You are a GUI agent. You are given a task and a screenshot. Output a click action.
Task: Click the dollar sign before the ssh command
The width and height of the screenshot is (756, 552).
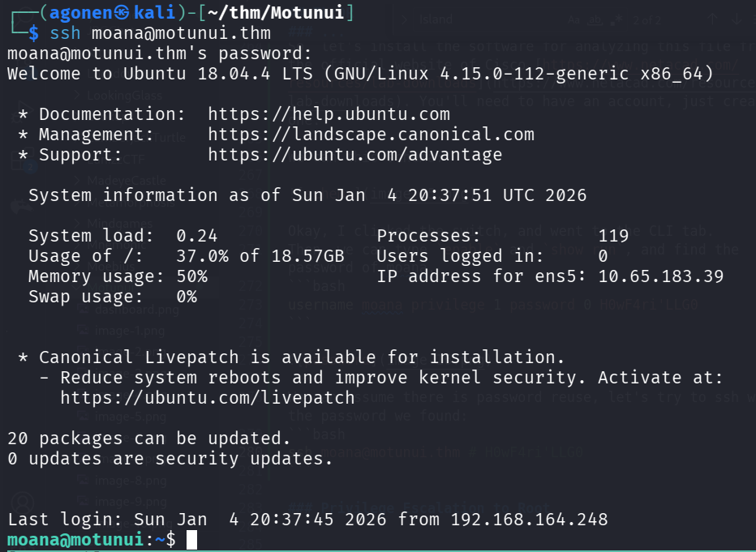click(33, 33)
